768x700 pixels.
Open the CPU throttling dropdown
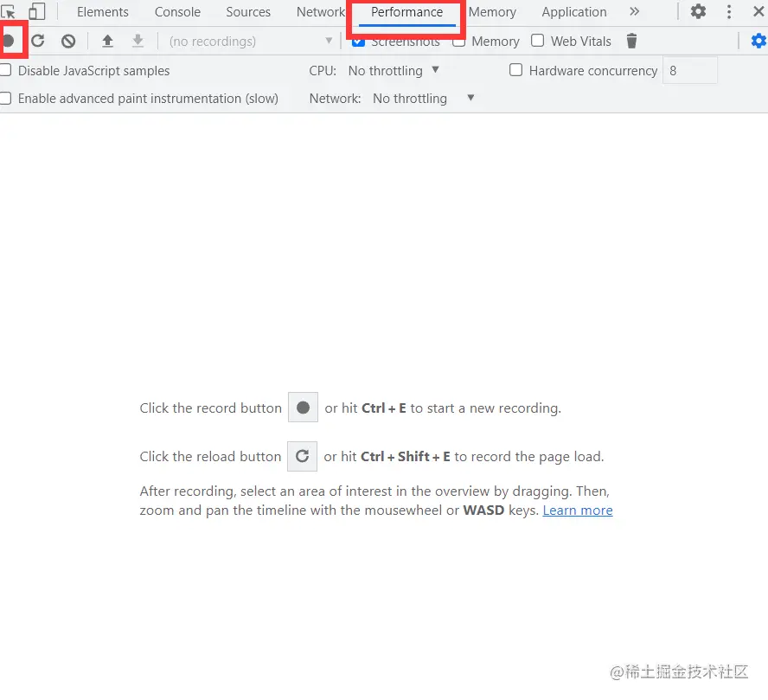point(394,71)
